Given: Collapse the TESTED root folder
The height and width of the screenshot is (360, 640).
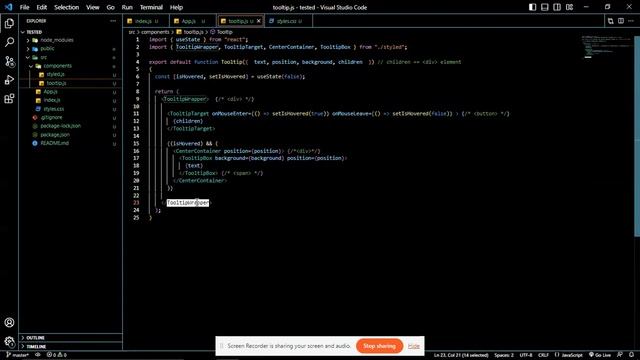Looking at the screenshot, I should [71, 32].
